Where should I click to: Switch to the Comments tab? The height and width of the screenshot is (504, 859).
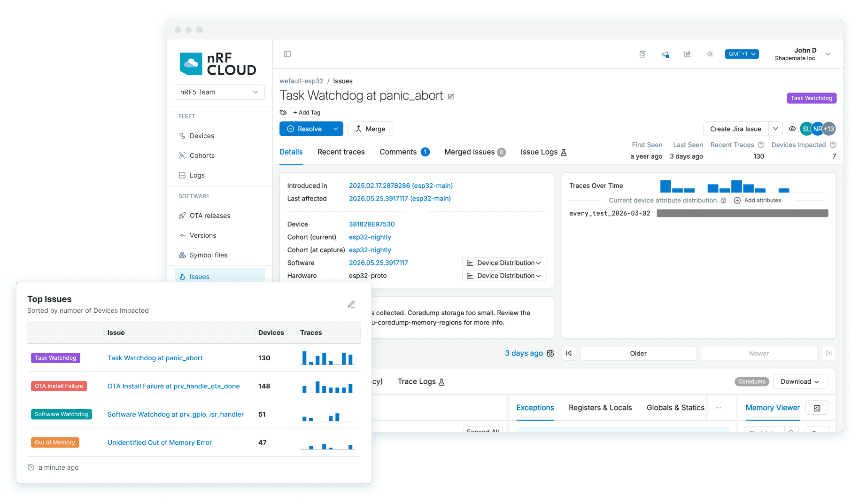click(x=404, y=152)
